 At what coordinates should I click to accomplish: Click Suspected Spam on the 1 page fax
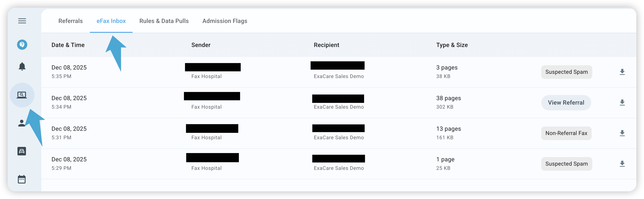tap(567, 164)
